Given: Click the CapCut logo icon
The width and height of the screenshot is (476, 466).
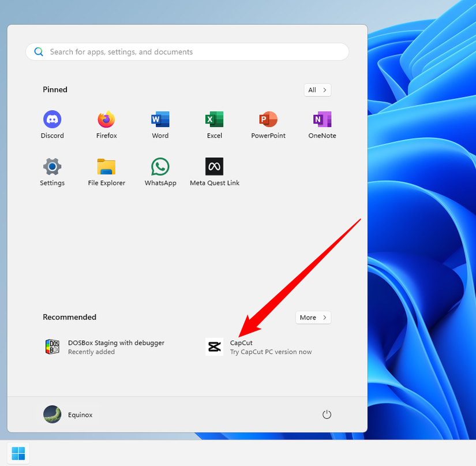Looking at the screenshot, I should coord(214,346).
